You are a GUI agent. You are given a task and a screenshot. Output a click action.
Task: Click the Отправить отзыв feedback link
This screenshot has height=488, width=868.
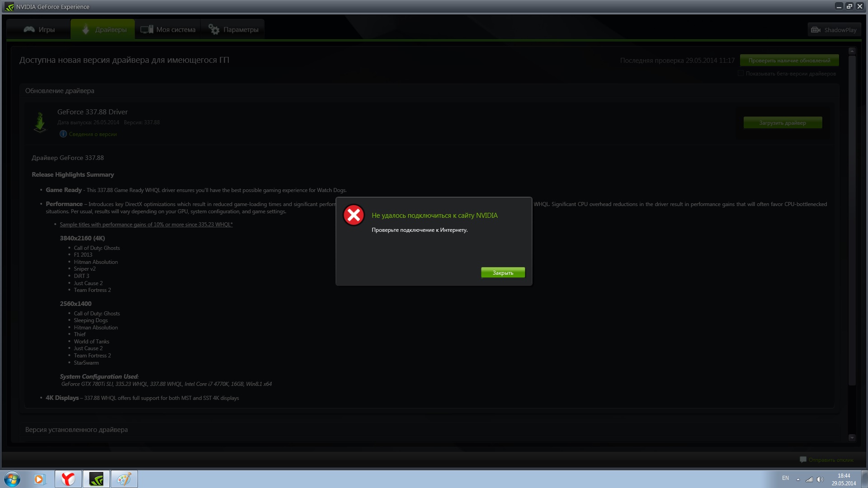coord(831,460)
